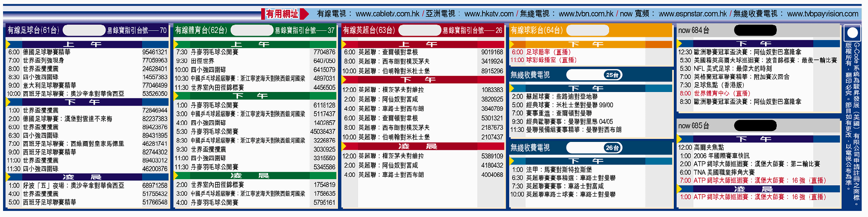The height and width of the screenshot is (217, 868).
Task: Click the black oval beside now 685台
Action: click(x=755, y=126)
